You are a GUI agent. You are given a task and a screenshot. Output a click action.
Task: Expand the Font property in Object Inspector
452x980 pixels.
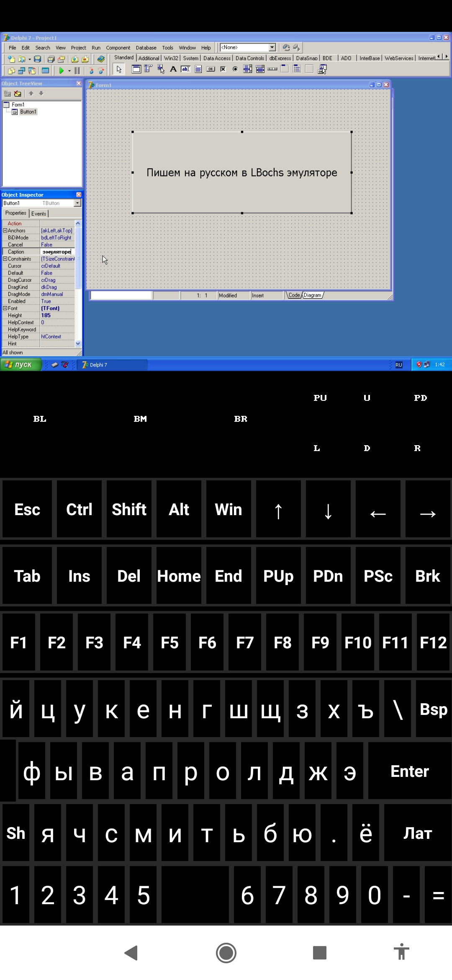[5, 308]
